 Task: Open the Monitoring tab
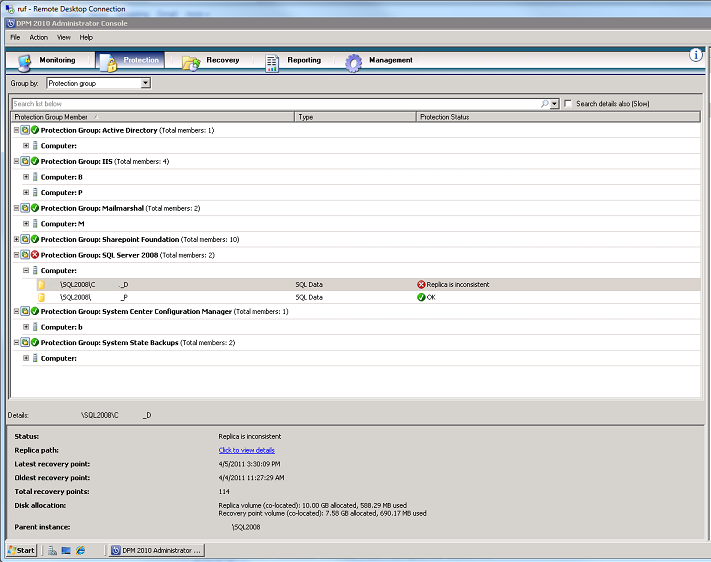pyautogui.click(x=47, y=60)
